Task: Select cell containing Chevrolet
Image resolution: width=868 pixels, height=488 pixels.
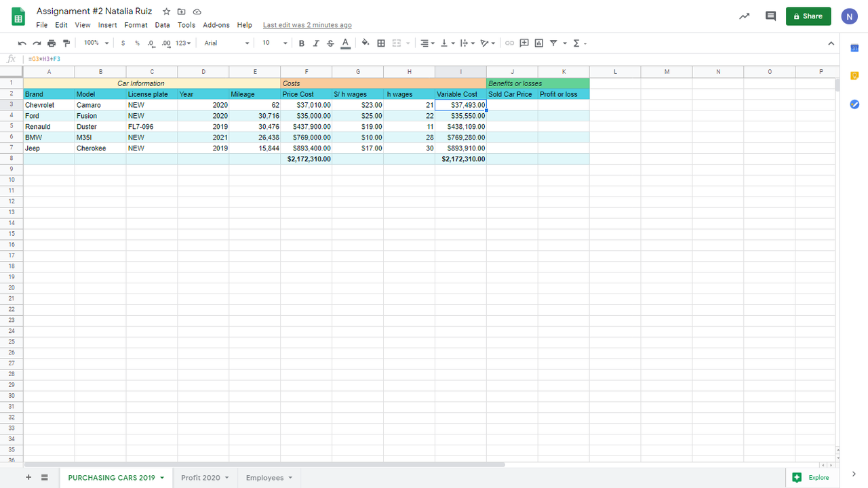Action: (49, 105)
